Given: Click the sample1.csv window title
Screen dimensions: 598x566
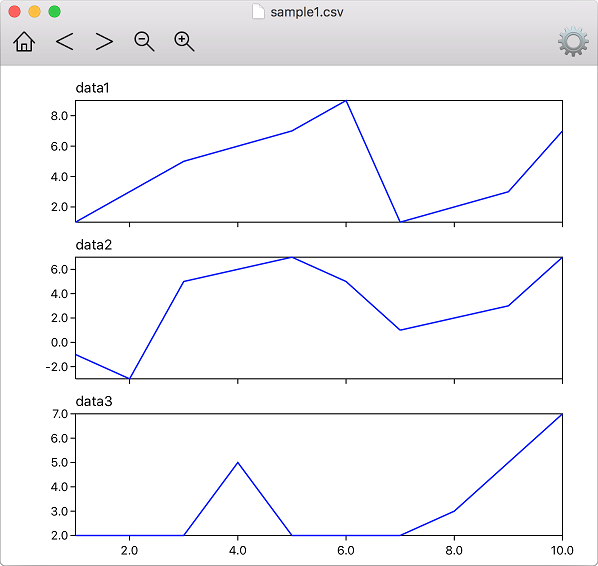Looking at the screenshot, I should point(307,12).
